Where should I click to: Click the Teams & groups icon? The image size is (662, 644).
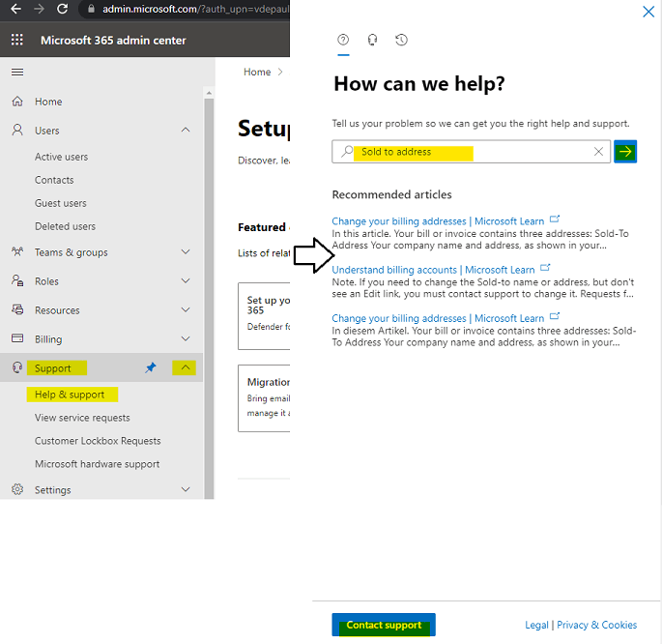[x=17, y=252]
